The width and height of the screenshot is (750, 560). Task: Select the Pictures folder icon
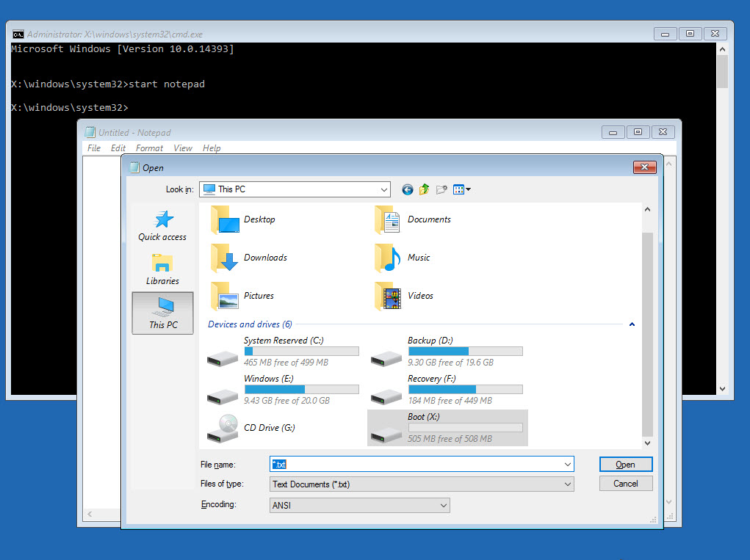(x=225, y=297)
